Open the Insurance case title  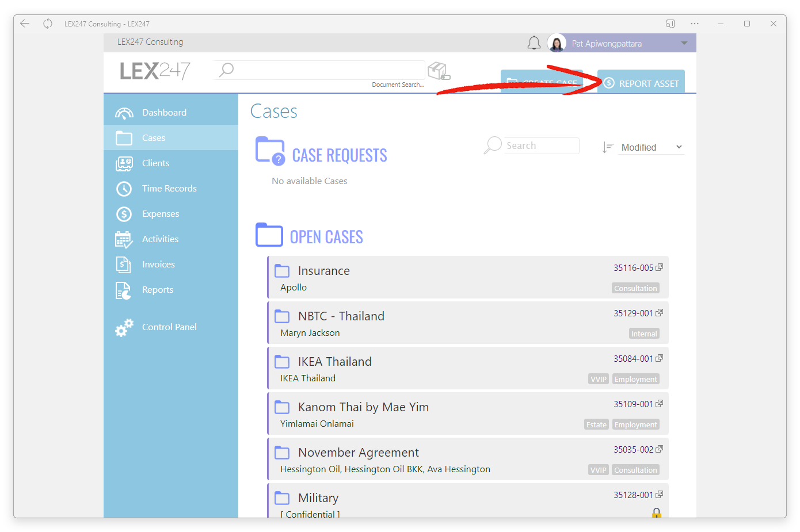point(323,271)
